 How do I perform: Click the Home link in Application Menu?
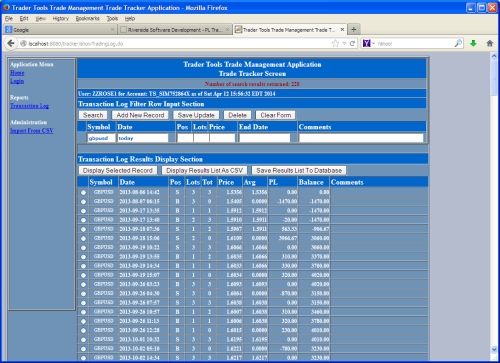pos(17,73)
